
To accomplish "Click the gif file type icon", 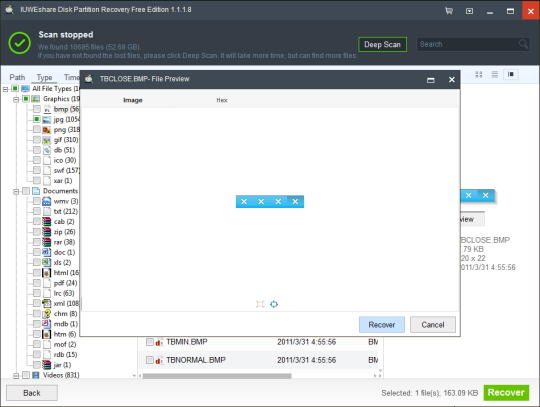I will (46, 140).
